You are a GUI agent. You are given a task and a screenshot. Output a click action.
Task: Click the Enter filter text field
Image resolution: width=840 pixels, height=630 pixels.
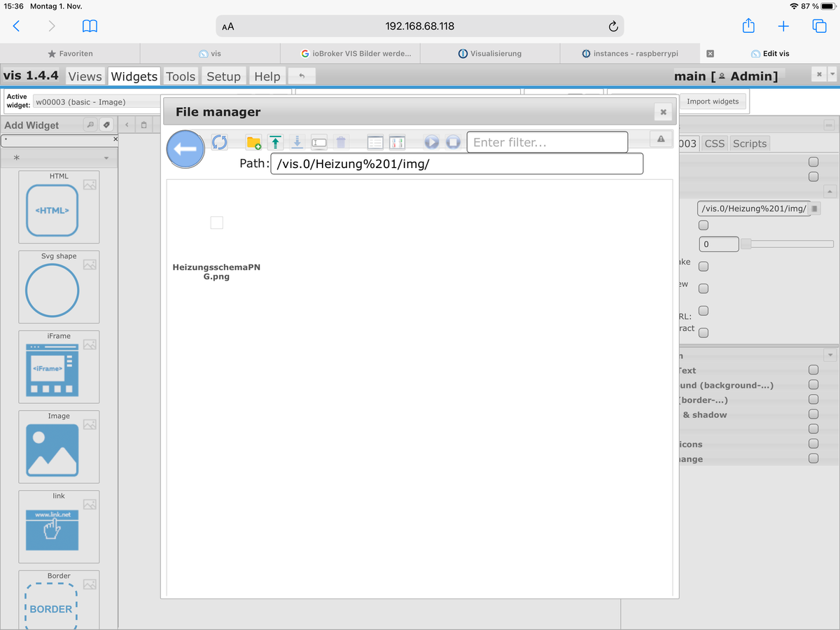tap(547, 143)
